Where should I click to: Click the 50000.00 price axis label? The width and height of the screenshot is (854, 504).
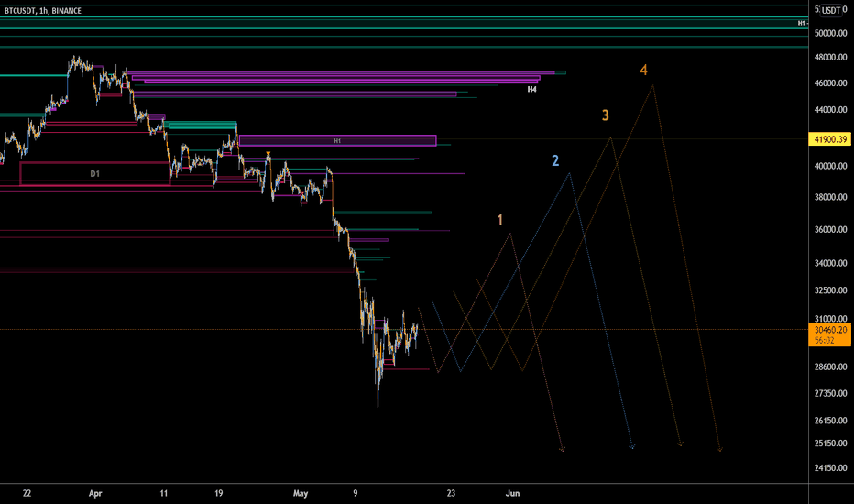[x=830, y=33]
